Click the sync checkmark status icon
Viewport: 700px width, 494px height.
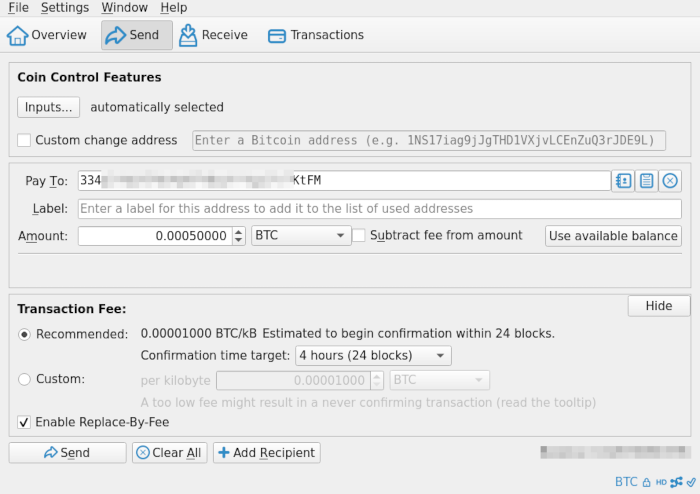[691, 482]
